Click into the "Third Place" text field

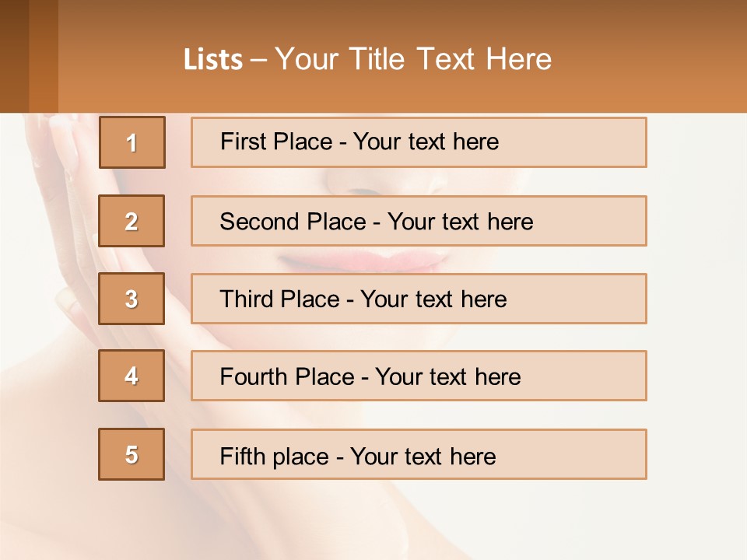[x=419, y=299]
